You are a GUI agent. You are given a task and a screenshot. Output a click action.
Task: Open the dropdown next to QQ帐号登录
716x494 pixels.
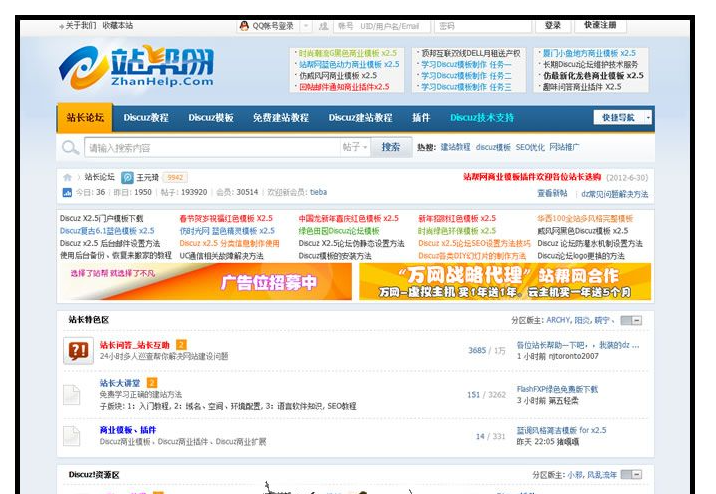click(306, 26)
